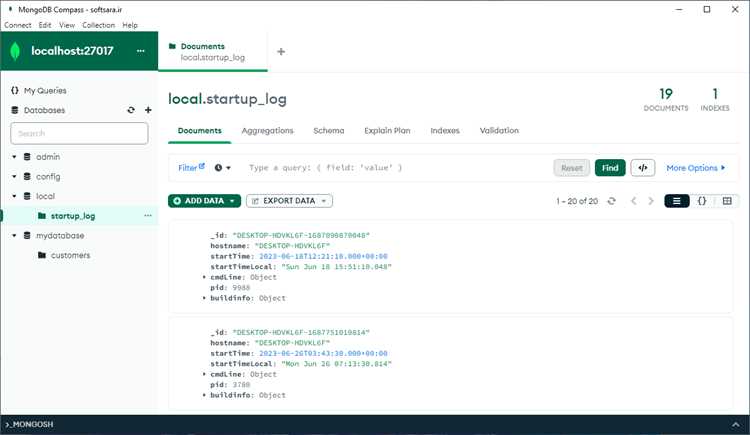Switch to table view of documents

click(727, 201)
